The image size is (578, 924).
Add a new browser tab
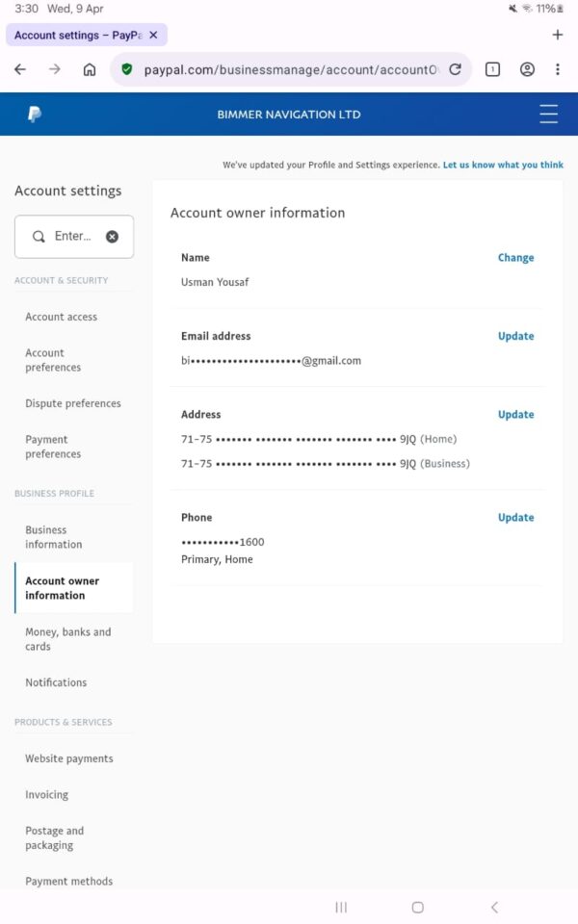(x=557, y=36)
